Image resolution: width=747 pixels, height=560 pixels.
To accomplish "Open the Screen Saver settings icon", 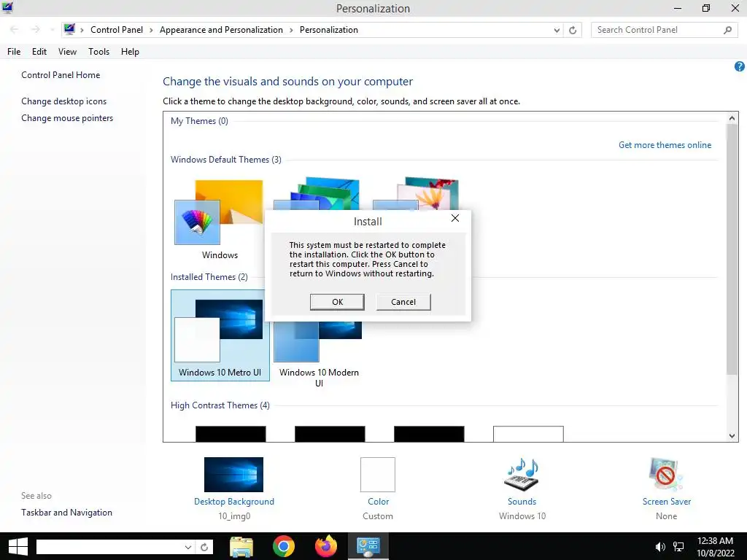I will pos(666,475).
